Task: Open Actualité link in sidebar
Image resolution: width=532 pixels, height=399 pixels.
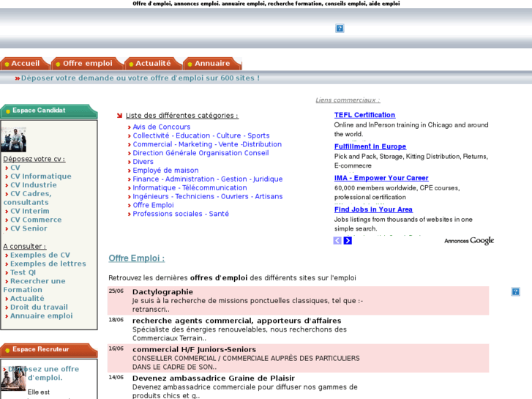Action: click(27, 299)
